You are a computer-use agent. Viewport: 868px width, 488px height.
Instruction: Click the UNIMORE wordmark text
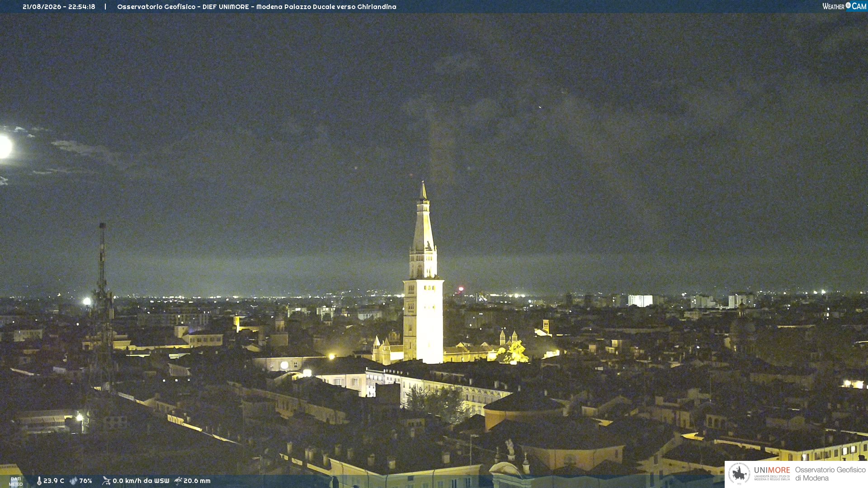click(x=772, y=470)
